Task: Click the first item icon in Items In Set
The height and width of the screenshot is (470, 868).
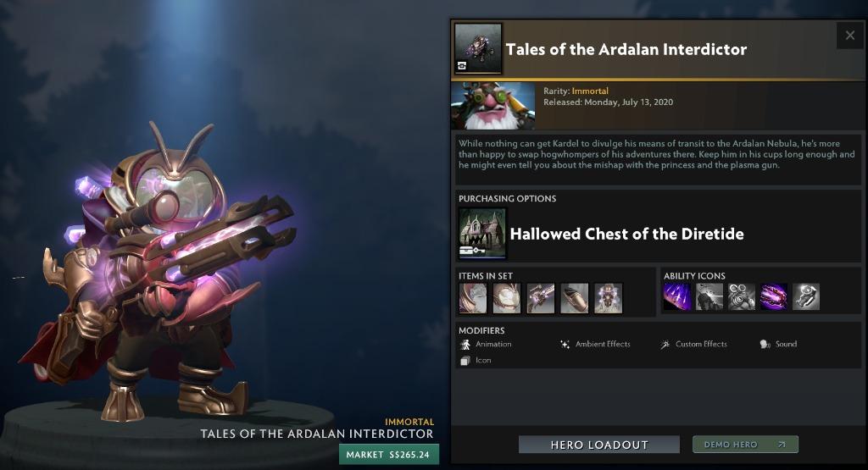Action: [x=473, y=298]
